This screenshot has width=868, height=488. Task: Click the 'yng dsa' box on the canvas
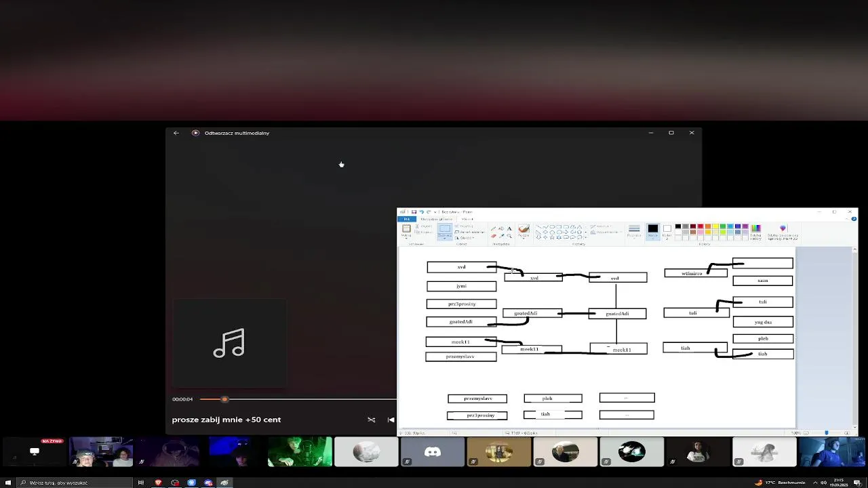click(x=763, y=322)
